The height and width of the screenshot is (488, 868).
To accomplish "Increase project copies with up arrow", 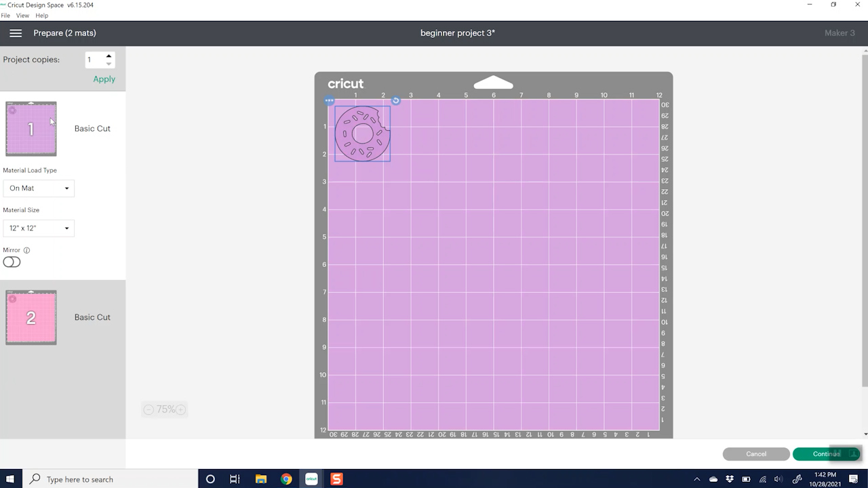I will 108,56.
